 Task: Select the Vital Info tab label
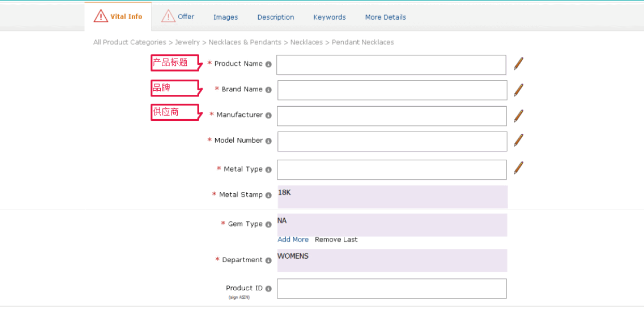[x=127, y=17]
